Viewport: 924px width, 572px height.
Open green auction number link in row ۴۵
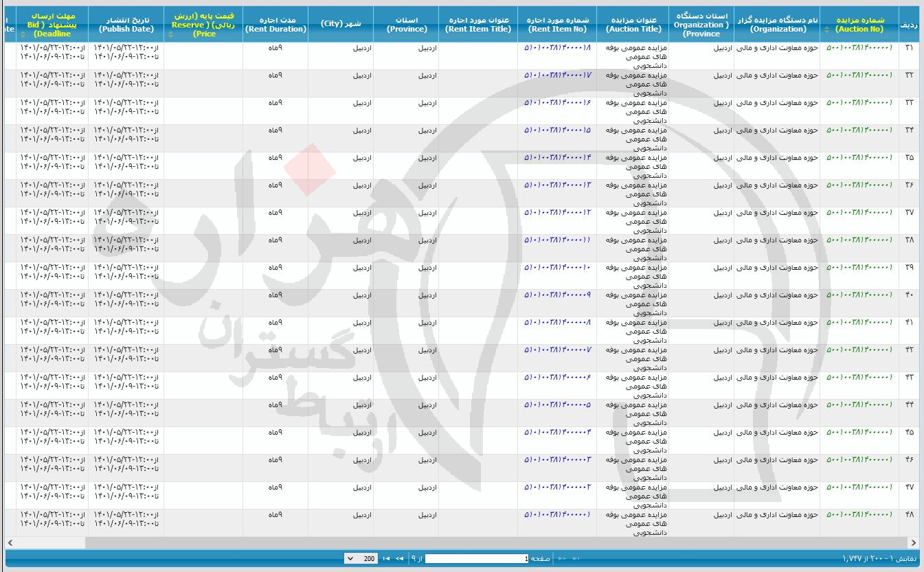click(x=859, y=432)
